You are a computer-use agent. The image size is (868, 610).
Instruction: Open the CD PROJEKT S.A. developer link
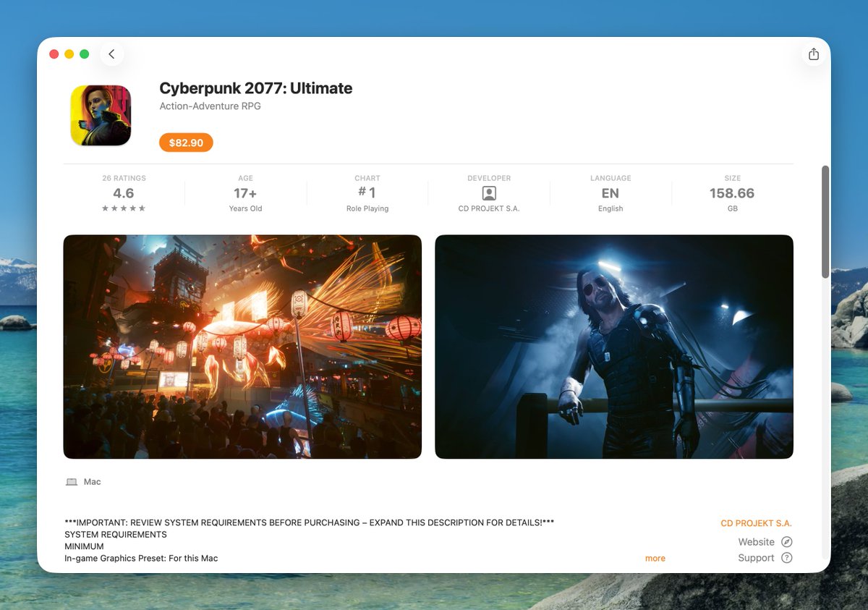click(757, 523)
